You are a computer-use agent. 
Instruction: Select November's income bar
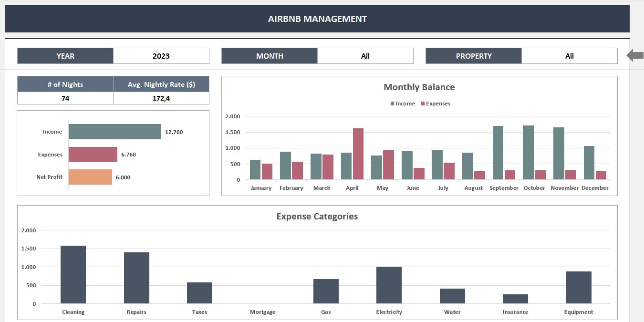pyautogui.click(x=559, y=154)
